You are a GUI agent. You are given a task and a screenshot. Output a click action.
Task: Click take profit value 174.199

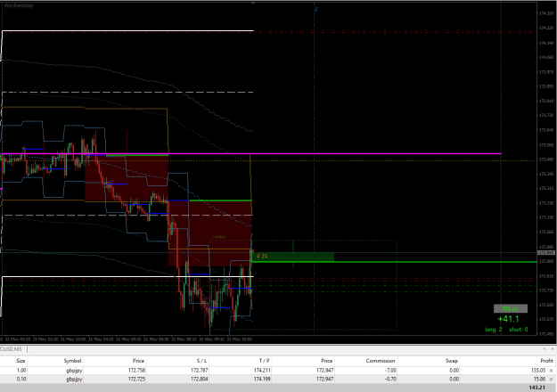point(262,380)
